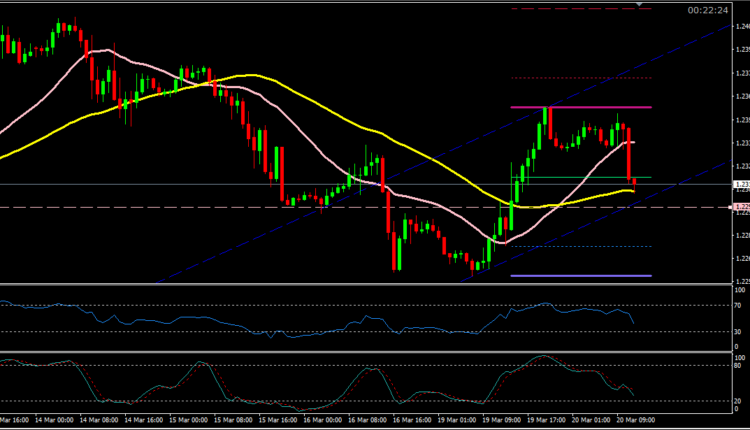Select the red dotted horizontal level line
Image resolution: width=750 pixels, height=430 pixels.
pos(580,78)
